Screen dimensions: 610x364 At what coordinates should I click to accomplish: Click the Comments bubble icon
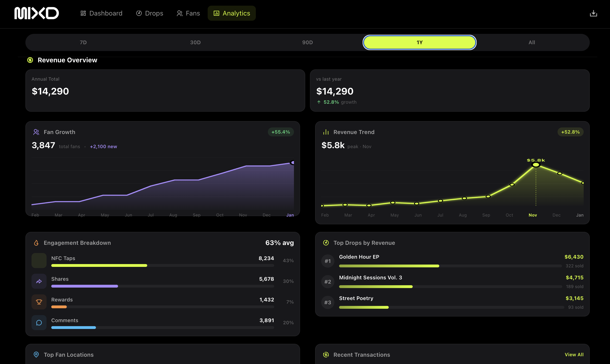click(39, 323)
